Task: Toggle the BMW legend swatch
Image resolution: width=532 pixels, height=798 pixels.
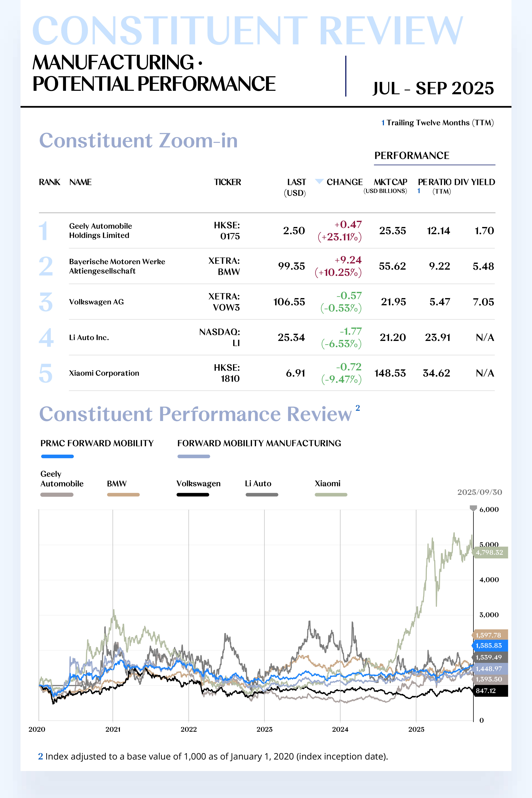Action: (x=123, y=495)
